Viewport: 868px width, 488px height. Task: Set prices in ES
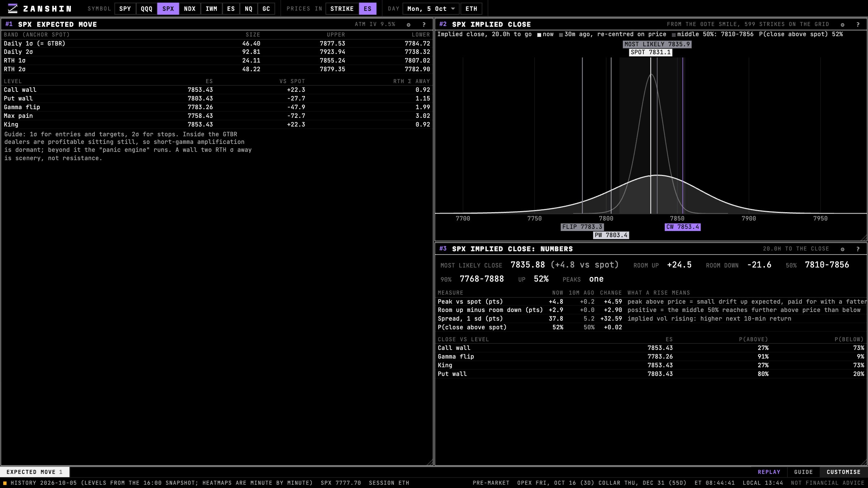[368, 9]
